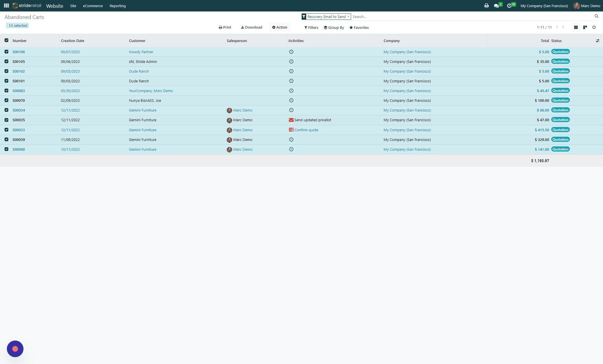Open customer Howdy Partner
Image resolution: width=603 pixels, height=364 pixels.
click(x=141, y=52)
